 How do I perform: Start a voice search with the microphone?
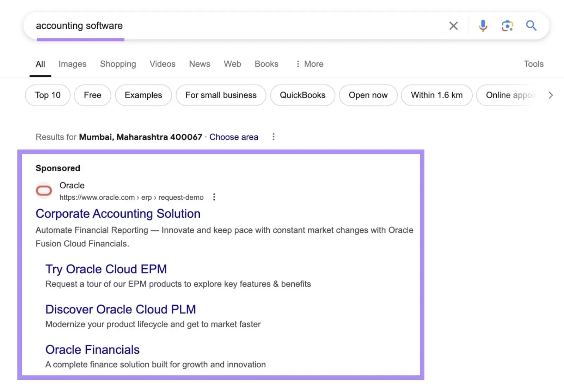click(x=483, y=25)
